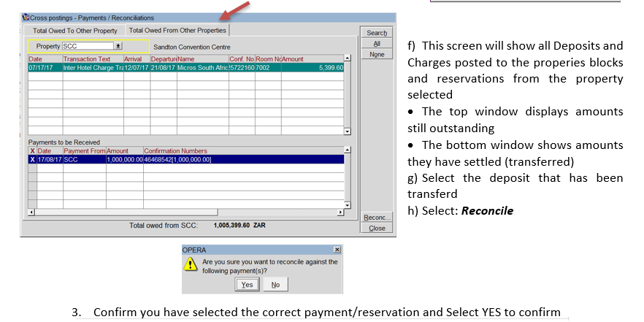Click the Arrival column header
644x322 pixels.
pos(137,59)
